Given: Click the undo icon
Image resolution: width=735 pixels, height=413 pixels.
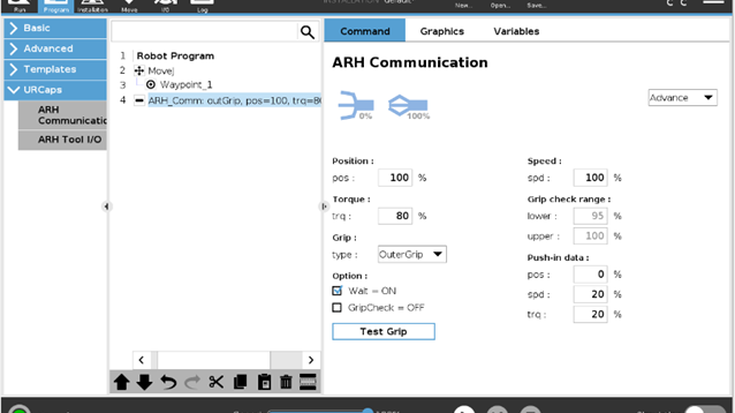Looking at the screenshot, I should (x=168, y=382).
